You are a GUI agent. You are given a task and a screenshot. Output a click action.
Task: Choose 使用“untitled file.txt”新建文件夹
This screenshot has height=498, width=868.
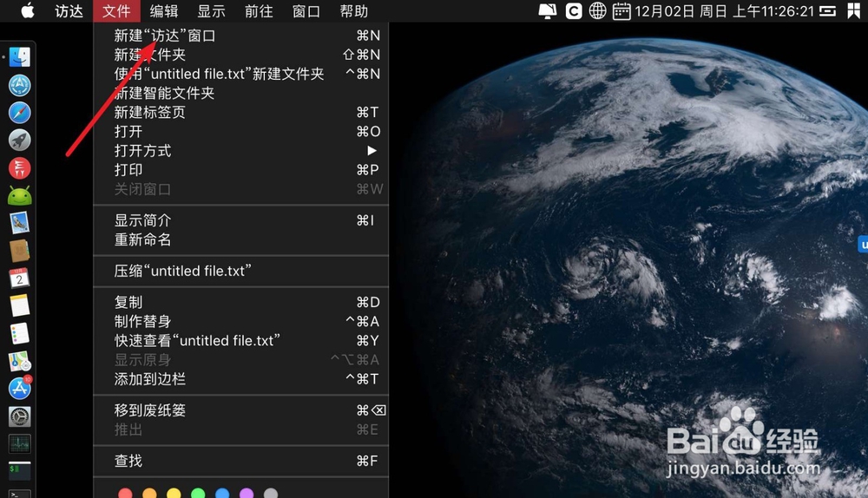point(240,74)
